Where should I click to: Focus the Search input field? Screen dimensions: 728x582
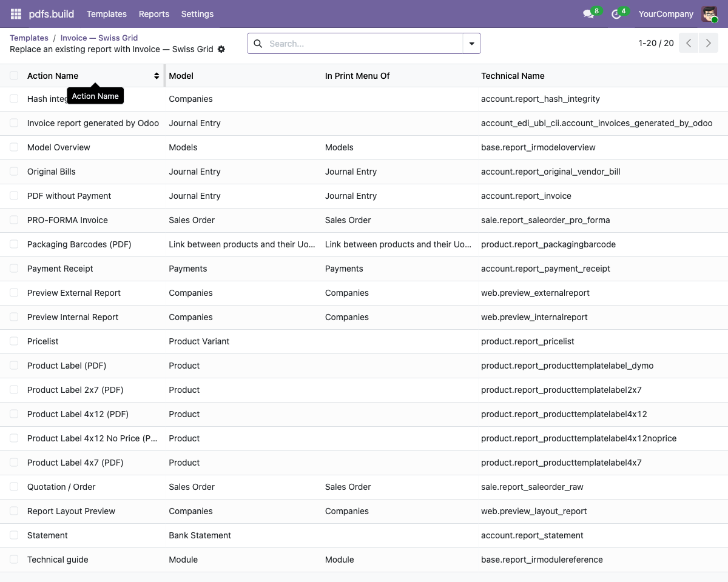364,44
